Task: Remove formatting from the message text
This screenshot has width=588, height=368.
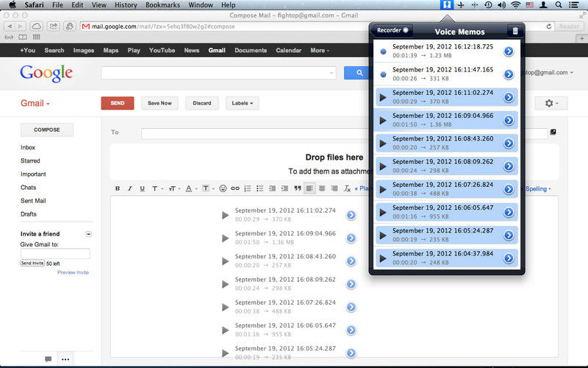Action: click(x=347, y=188)
